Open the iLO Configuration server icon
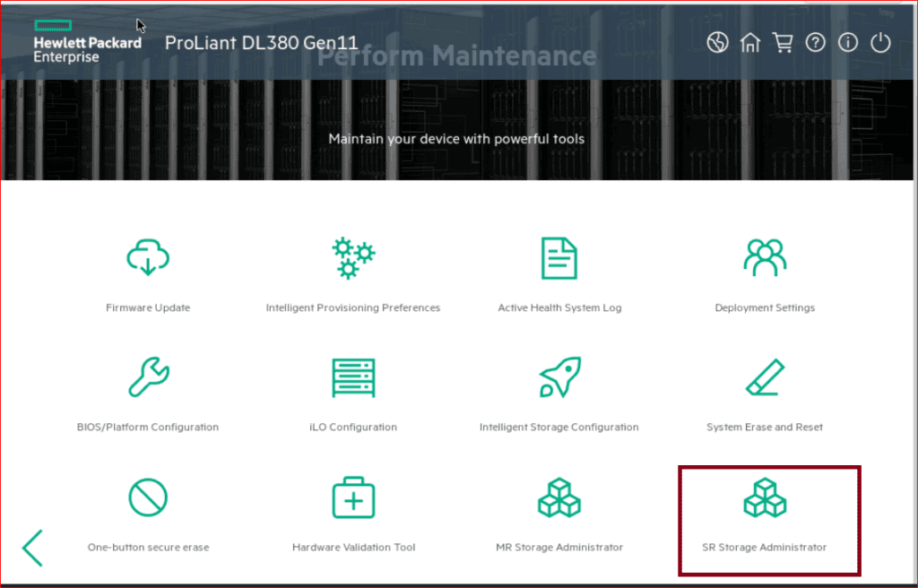 (353, 377)
